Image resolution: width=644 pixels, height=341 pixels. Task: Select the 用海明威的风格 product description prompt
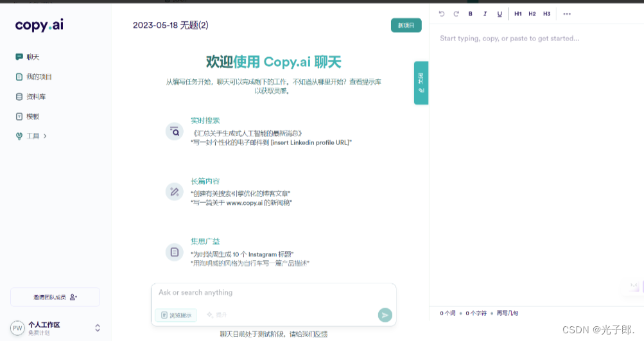(250, 263)
